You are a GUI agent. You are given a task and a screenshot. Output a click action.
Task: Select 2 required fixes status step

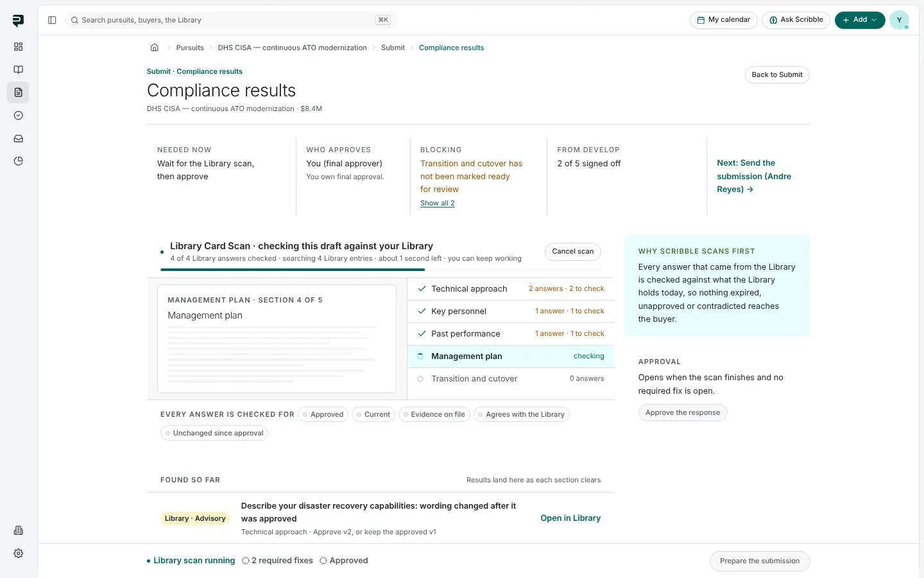278,561
